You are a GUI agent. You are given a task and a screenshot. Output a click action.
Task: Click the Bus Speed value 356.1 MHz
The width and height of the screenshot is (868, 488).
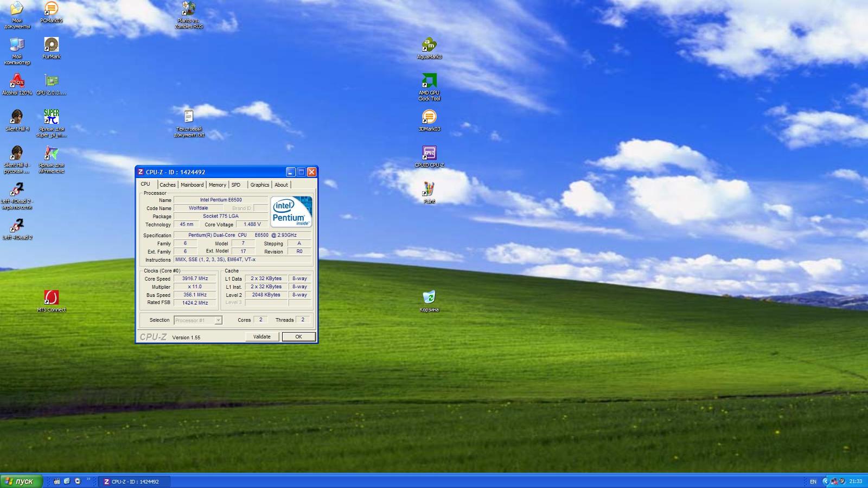click(195, 295)
